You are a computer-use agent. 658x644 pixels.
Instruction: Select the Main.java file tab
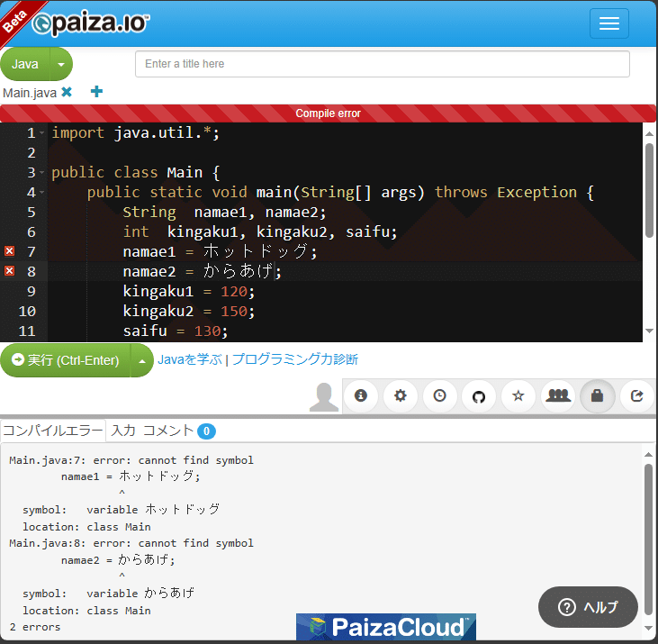[x=30, y=93]
